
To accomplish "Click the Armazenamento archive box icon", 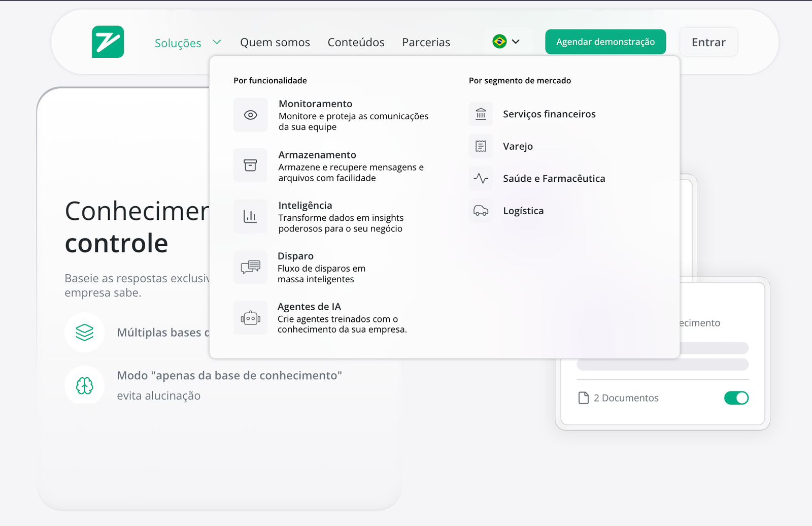I will (250, 166).
